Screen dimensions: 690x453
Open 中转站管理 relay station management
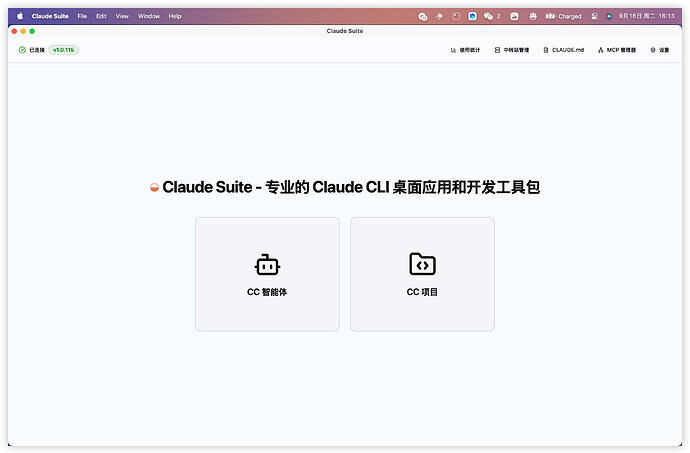click(512, 50)
